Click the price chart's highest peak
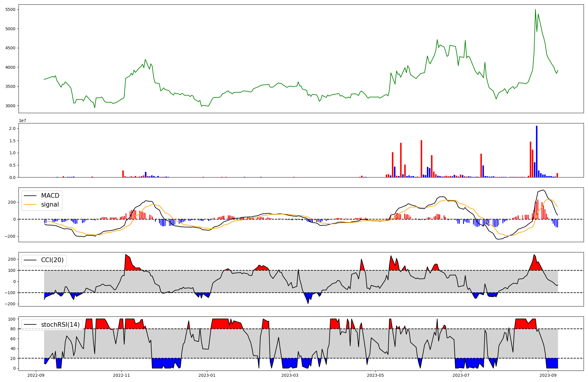The height and width of the screenshot is (382, 588). point(535,10)
